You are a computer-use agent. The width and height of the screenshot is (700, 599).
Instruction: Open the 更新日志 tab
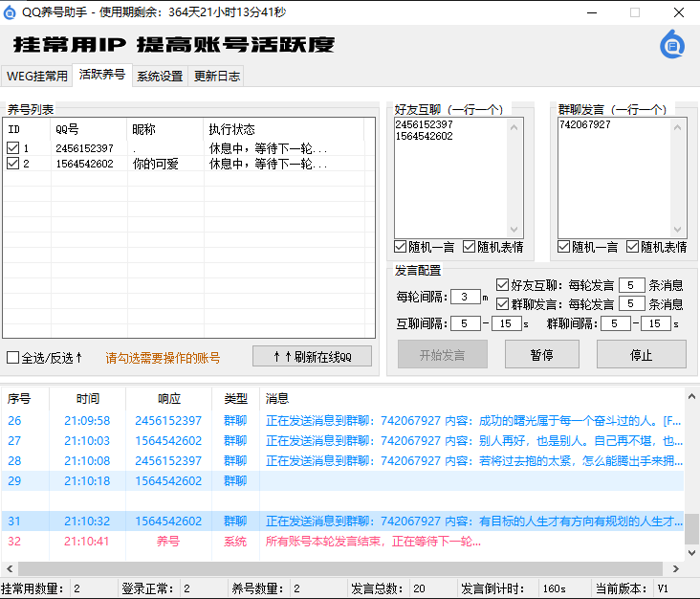216,76
